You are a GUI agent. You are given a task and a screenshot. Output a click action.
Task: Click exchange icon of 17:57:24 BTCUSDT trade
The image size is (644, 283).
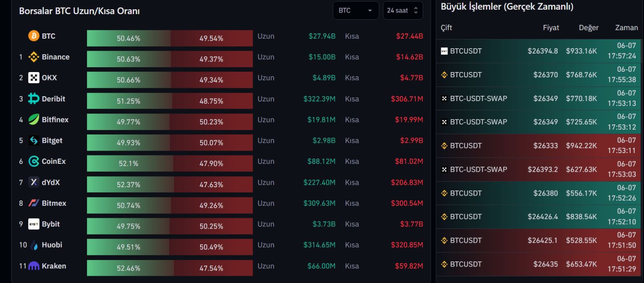click(x=444, y=51)
